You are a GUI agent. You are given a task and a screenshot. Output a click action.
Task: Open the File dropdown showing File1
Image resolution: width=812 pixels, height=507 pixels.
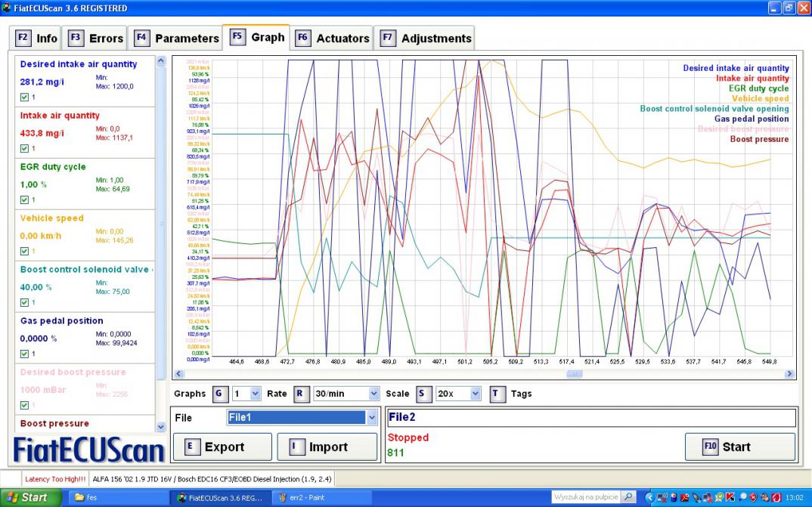302,418
